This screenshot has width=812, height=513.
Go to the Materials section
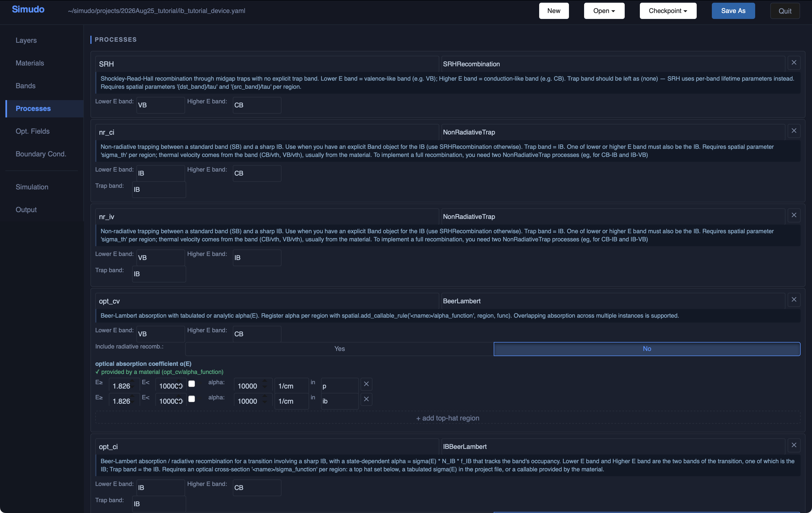pyautogui.click(x=44, y=63)
